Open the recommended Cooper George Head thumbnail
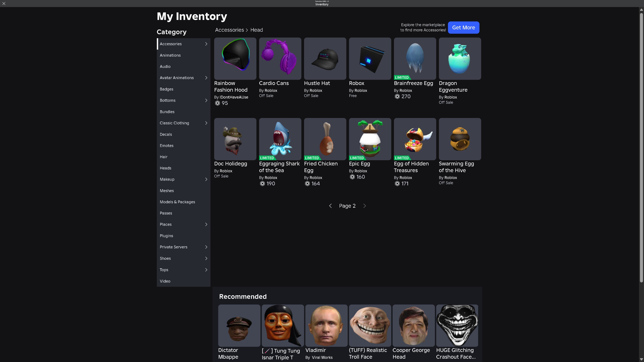The width and height of the screenshot is (644, 362). click(x=414, y=325)
